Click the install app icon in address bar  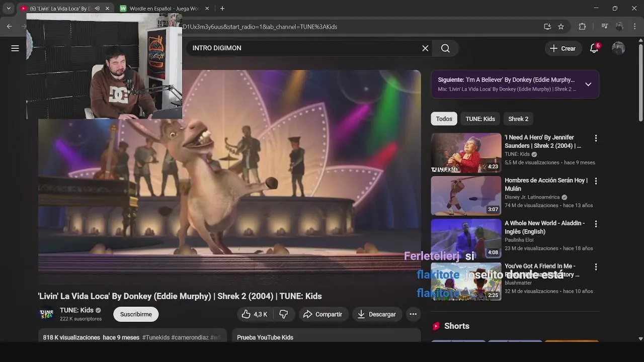tap(547, 27)
